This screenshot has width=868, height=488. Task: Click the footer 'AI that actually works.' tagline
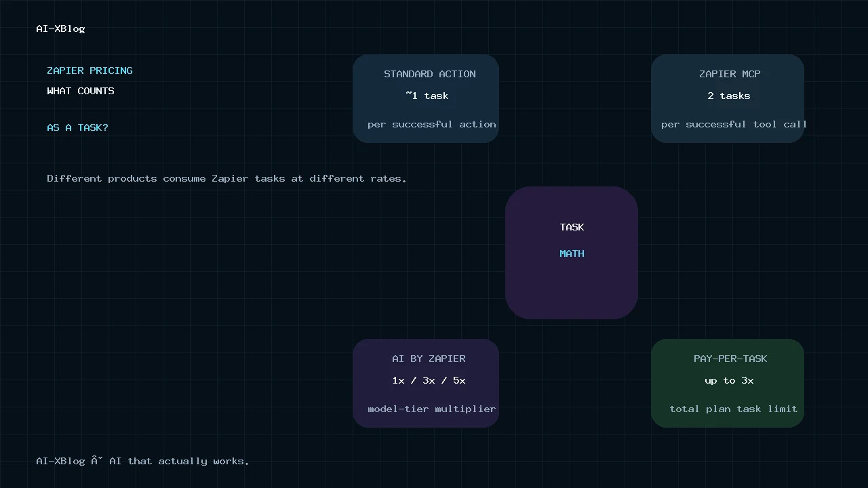(179, 461)
